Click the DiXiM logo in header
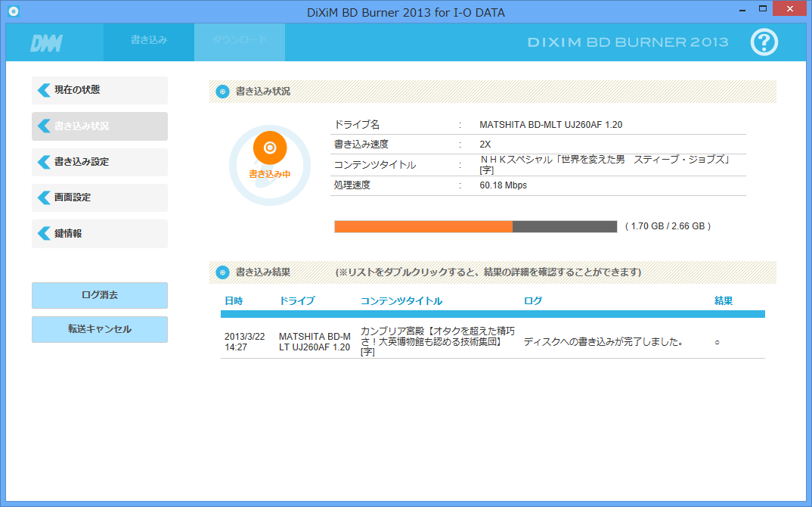This screenshot has width=812, height=507. (46, 43)
